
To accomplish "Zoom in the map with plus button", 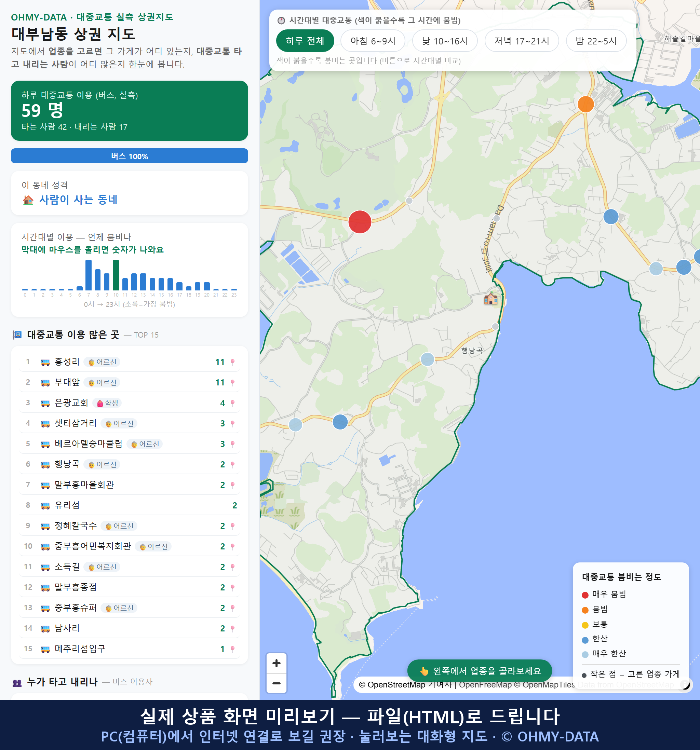I will coord(276,663).
